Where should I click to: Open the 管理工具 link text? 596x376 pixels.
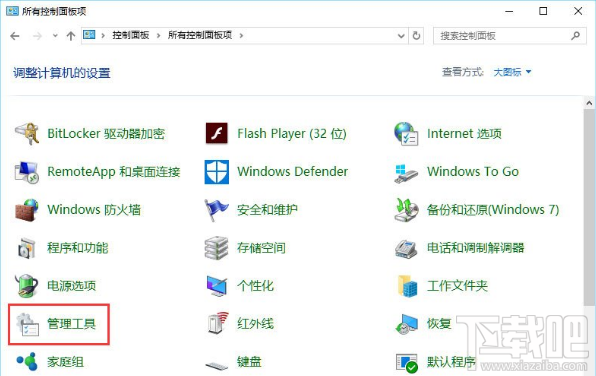[71, 324]
